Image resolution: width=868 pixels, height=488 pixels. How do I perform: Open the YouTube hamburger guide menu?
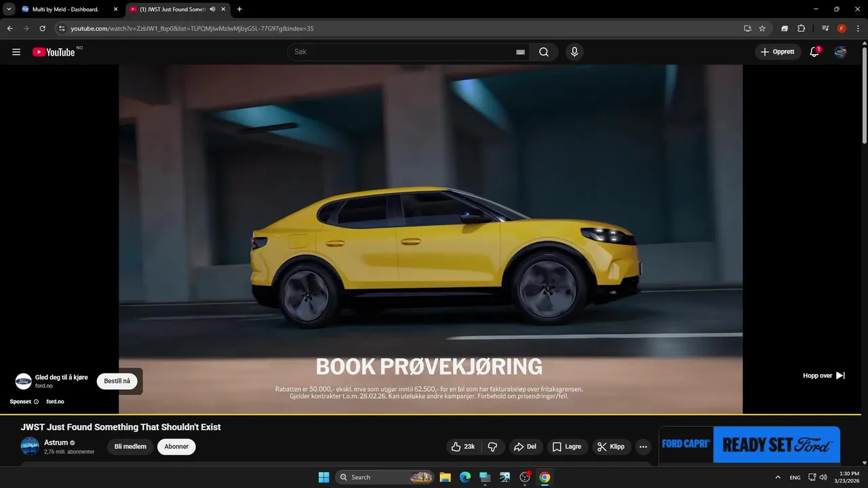click(x=16, y=52)
